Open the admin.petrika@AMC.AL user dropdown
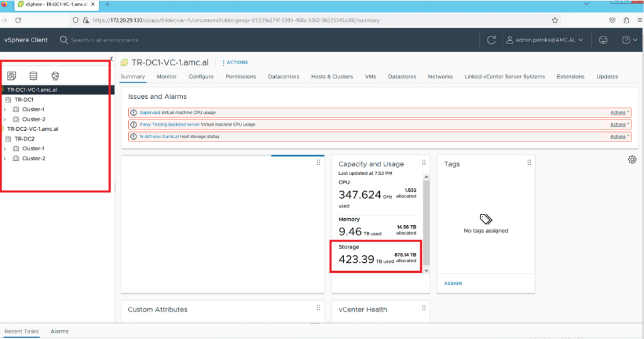Screen dimensions: 644x339 tap(545, 40)
